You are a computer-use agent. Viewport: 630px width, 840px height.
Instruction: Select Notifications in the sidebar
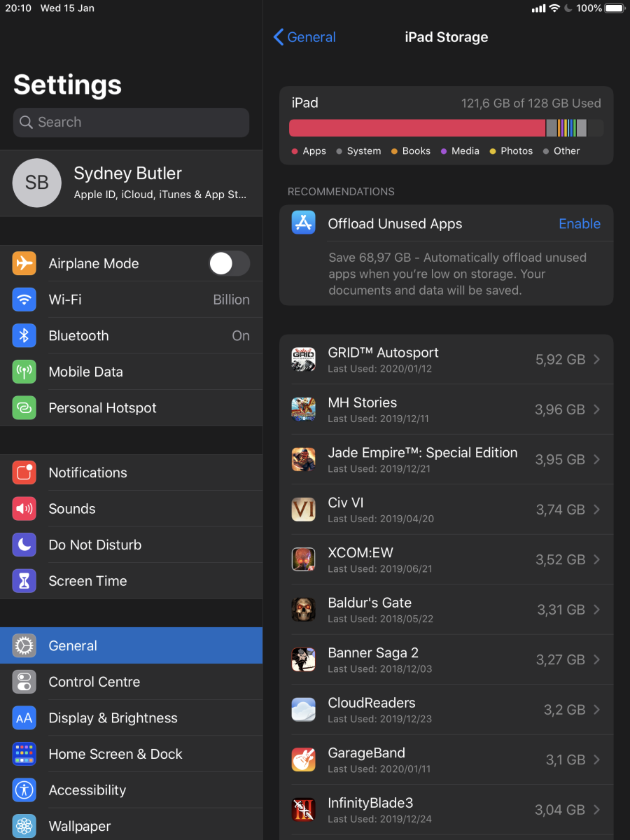(131, 472)
